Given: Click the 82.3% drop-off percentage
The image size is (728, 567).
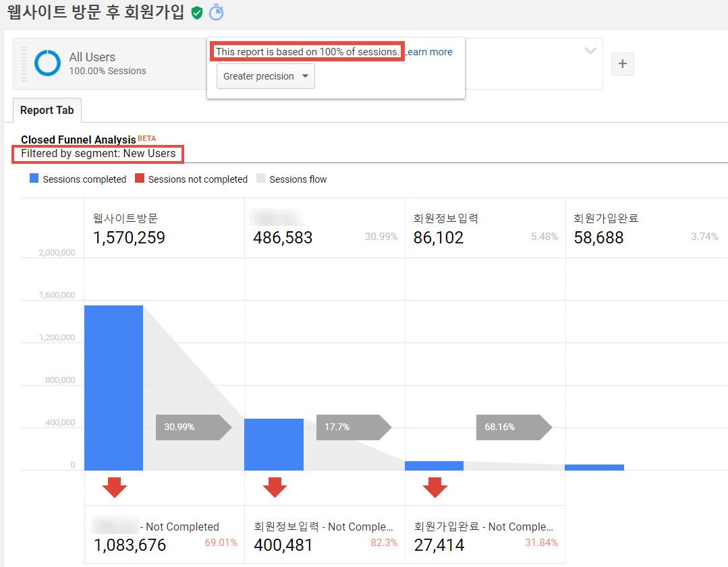Looking at the screenshot, I should tap(384, 543).
